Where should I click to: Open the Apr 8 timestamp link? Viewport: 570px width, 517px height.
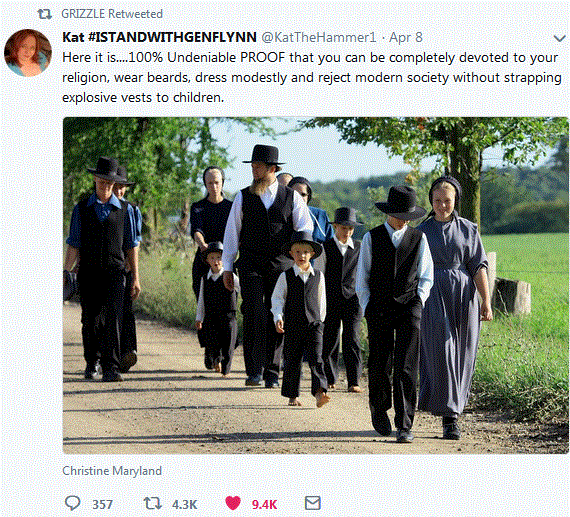coord(406,37)
